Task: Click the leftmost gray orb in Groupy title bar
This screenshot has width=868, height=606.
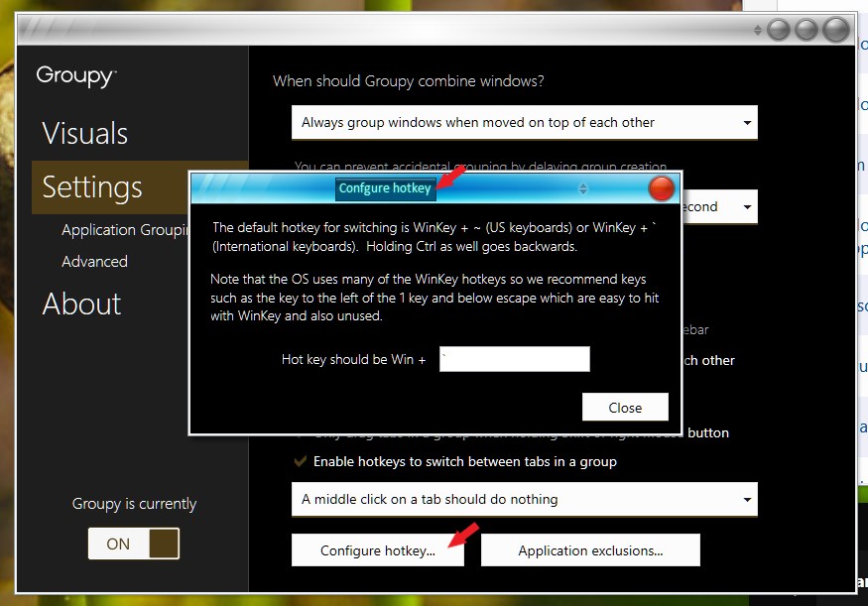Action: click(x=779, y=30)
